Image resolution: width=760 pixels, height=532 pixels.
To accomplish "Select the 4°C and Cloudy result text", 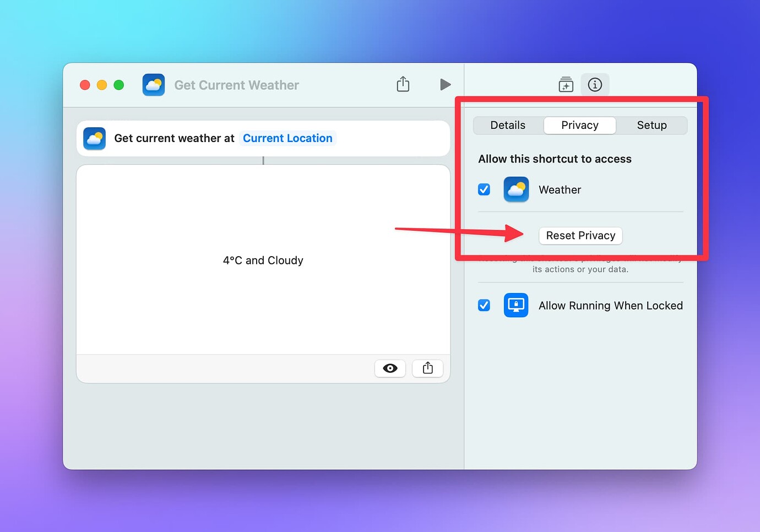I will point(263,260).
